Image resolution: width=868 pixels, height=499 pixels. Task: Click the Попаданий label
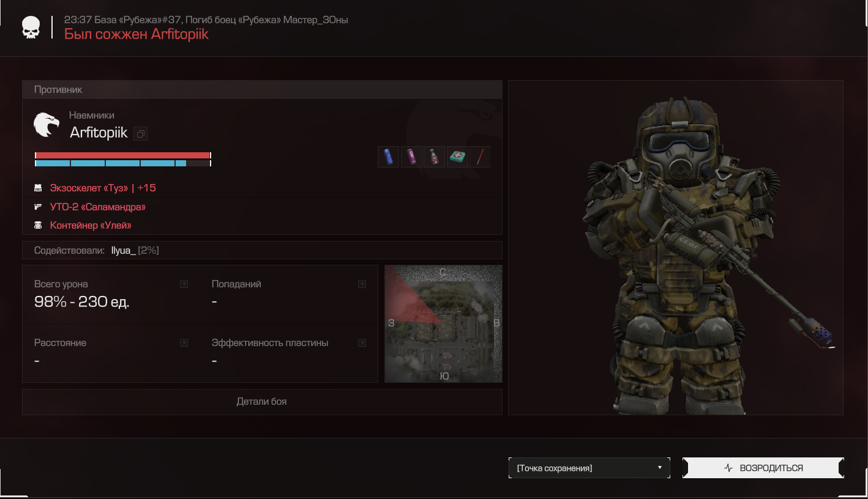click(x=236, y=284)
